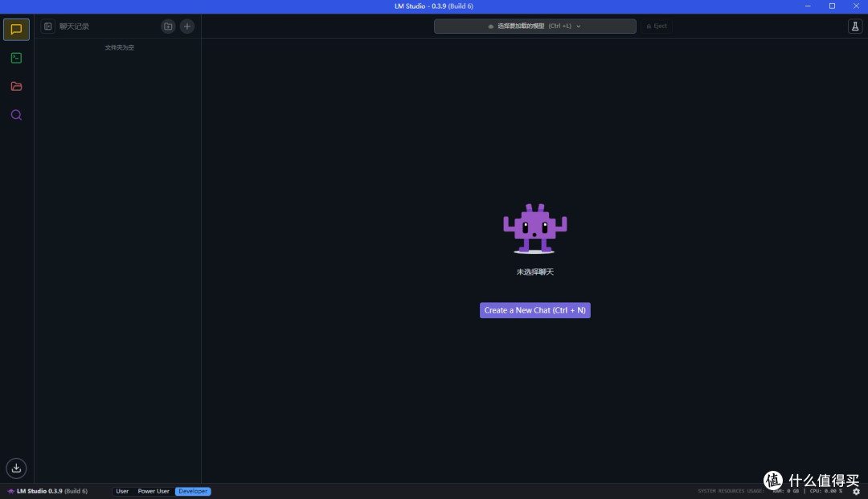The height and width of the screenshot is (499, 868).
Task: Create a new chat folder
Action: [x=168, y=26]
